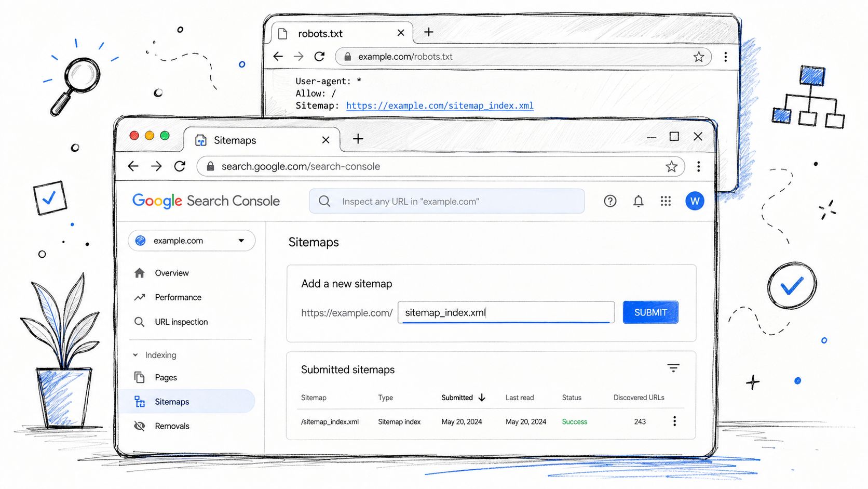
Task: Go back in Search Console window
Action: click(x=133, y=166)
